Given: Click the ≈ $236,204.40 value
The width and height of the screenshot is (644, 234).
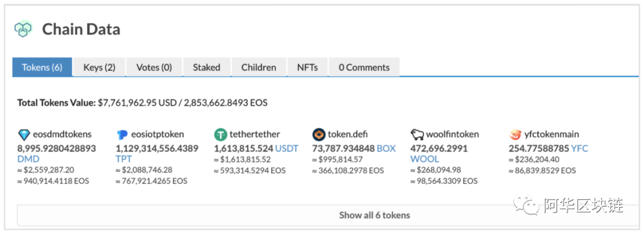Looking at the screenshot, I should 534,159.
